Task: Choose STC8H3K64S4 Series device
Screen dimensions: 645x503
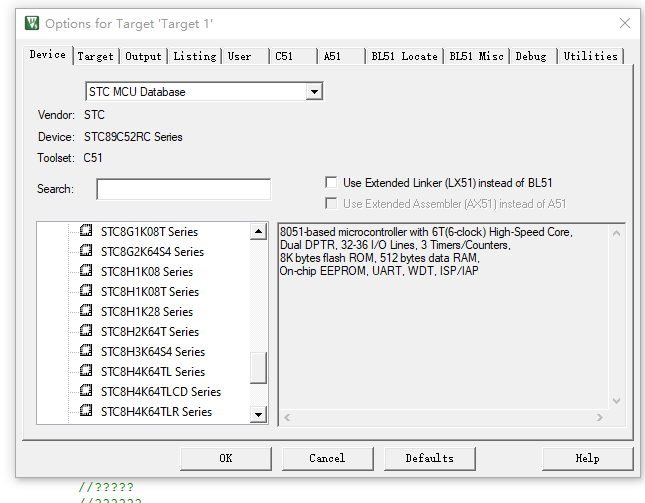Action: 153,352
